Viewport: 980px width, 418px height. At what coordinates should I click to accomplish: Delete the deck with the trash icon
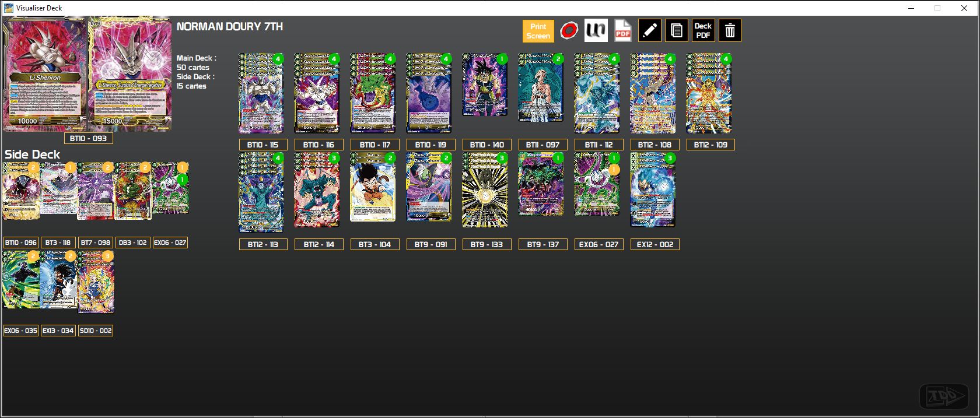tap(730, 31)
